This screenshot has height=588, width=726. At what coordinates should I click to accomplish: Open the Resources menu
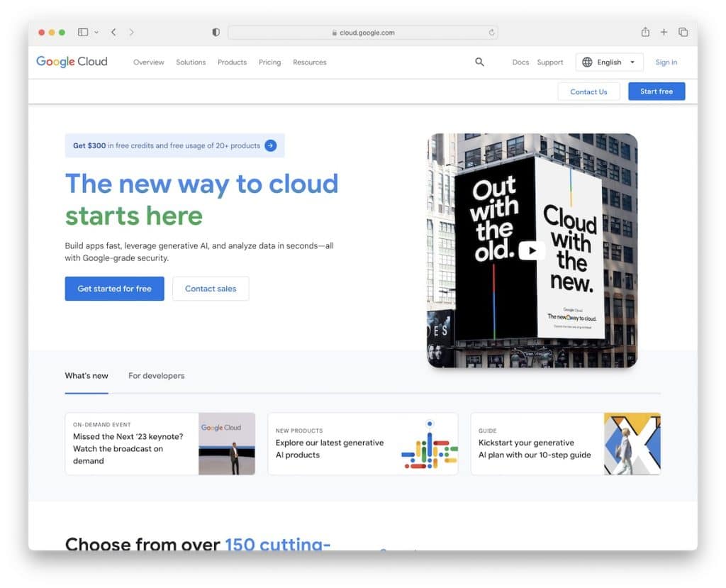309,62
